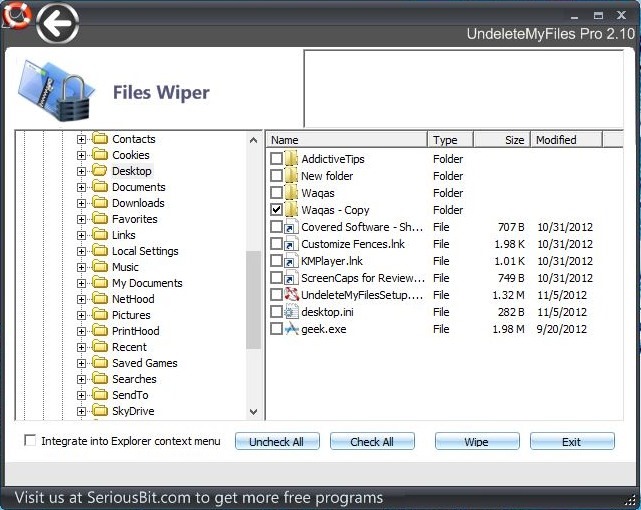Click the SkyDrive folder icon in tree
Viewport: 641px width, 510px height.
click(100, 411)
